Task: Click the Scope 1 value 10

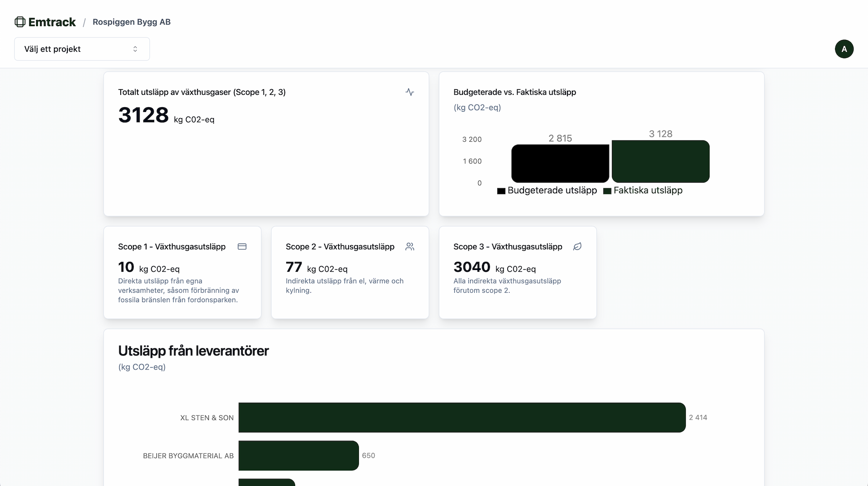Action: [126, 267]
